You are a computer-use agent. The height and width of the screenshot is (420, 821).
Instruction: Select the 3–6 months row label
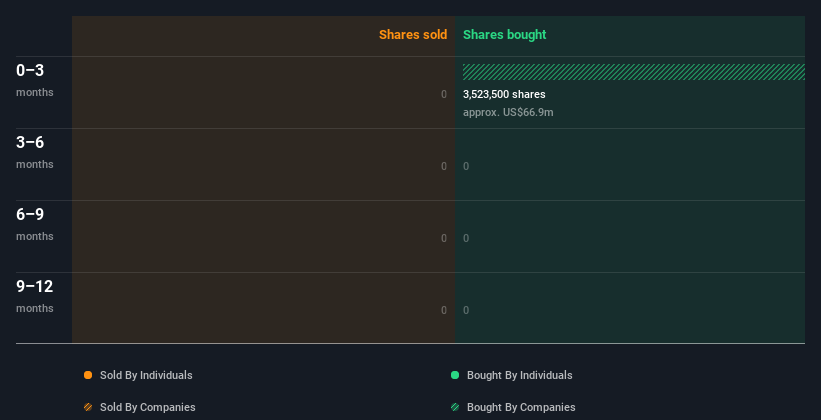(35, 152)
